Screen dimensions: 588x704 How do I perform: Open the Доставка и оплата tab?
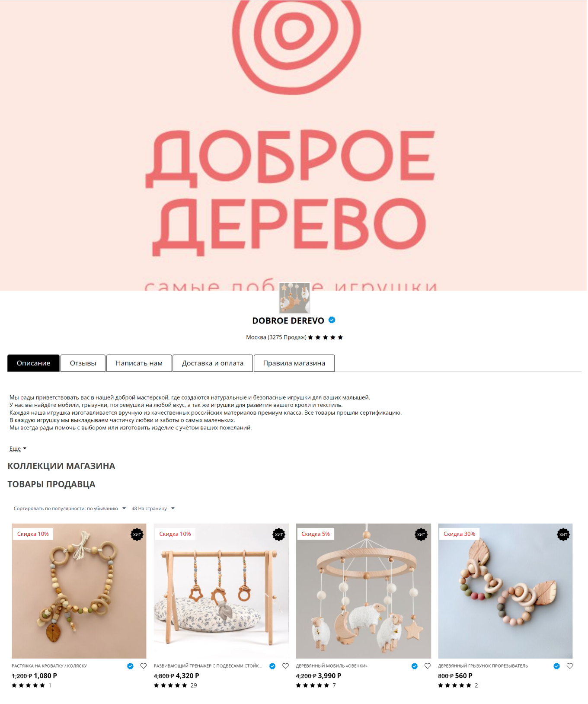point(213,363)
